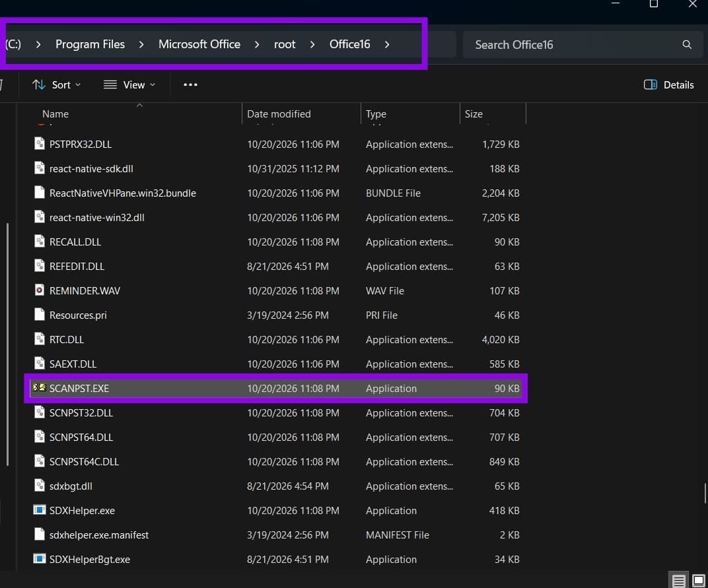Click the Resources.pri file icon
Image resolution: width=708 pixels, height=588 pixels.
39,315
